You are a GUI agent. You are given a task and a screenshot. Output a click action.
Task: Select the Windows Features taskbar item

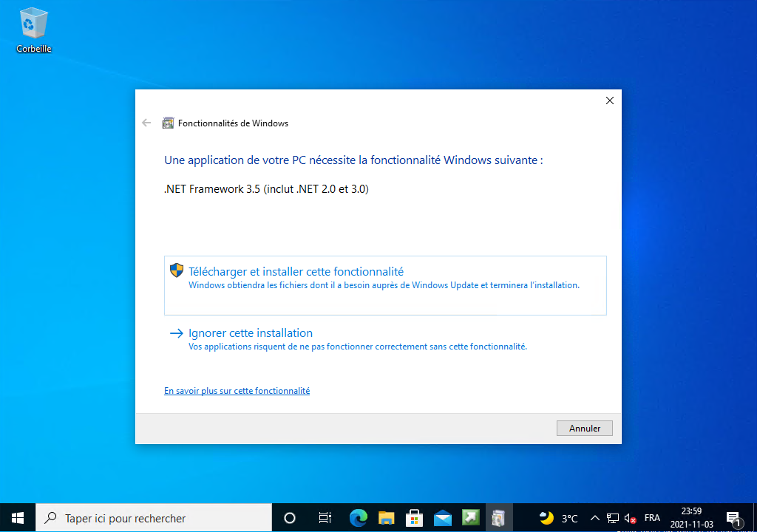coord(499,518)
